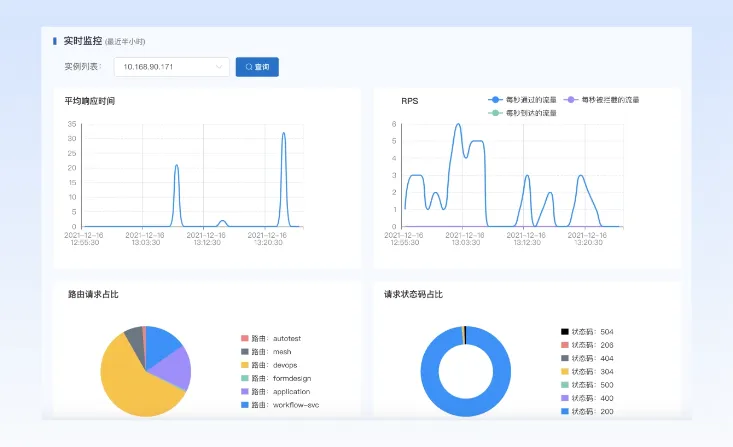Viewport: 733px width, 447px height.
Task: Click the 请求状态码占比 chart title
Action: tap(413, 294)
